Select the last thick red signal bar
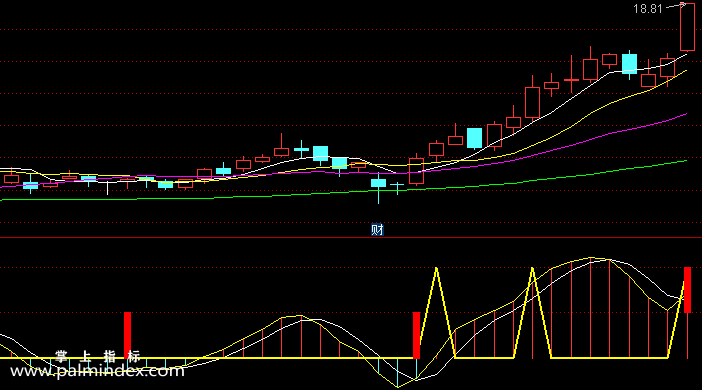The height and width of the screenshot is (390, 702). [687, 290]
